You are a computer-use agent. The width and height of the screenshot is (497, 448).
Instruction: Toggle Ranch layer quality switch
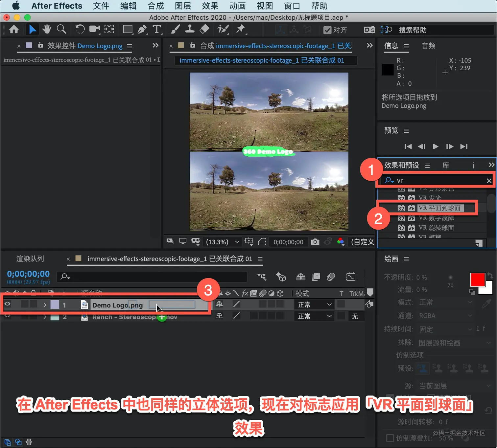point(237,316)
